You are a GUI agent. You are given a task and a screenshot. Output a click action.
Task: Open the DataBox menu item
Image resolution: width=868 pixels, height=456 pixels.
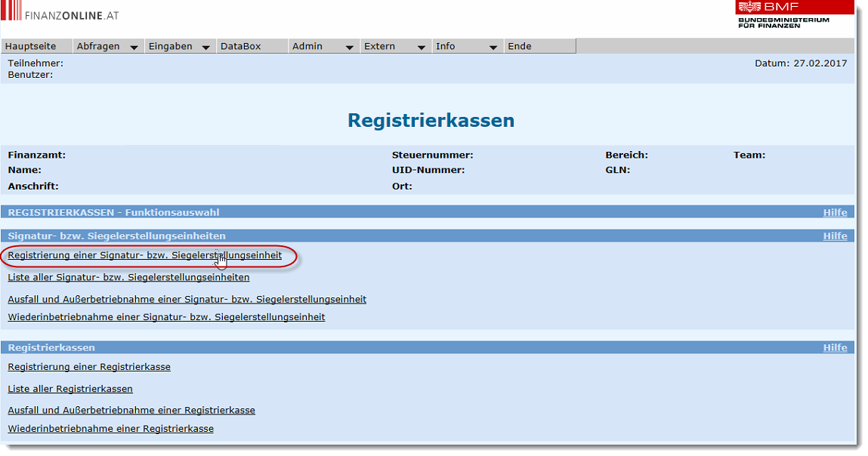pyautogui.click(x=240, y=46)
